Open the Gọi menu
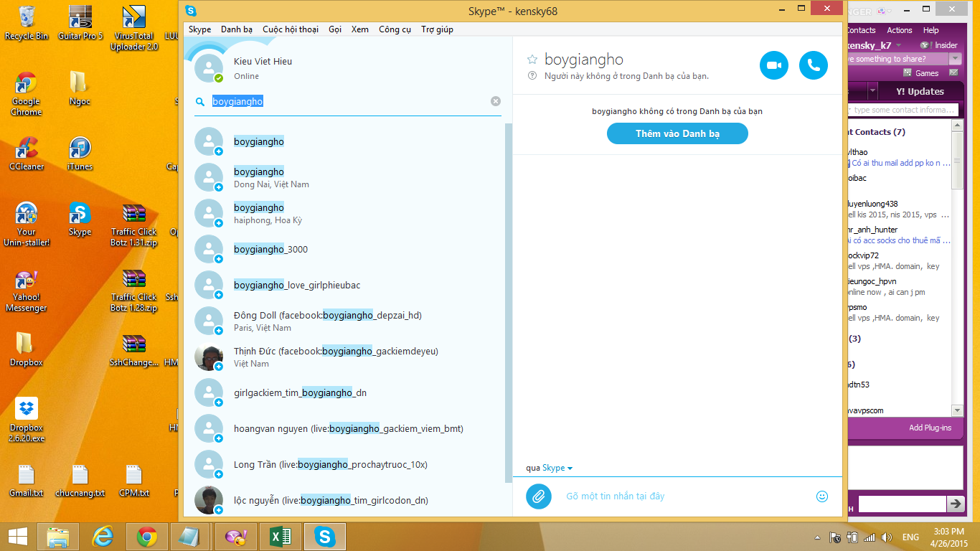Image resolution: width=980 pixels, height=551 pixels. 335,29
